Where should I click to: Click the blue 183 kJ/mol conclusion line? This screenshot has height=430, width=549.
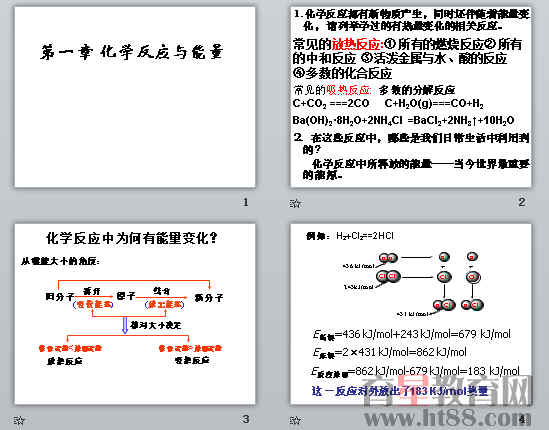pyautogui.click(x=400, y=391)
